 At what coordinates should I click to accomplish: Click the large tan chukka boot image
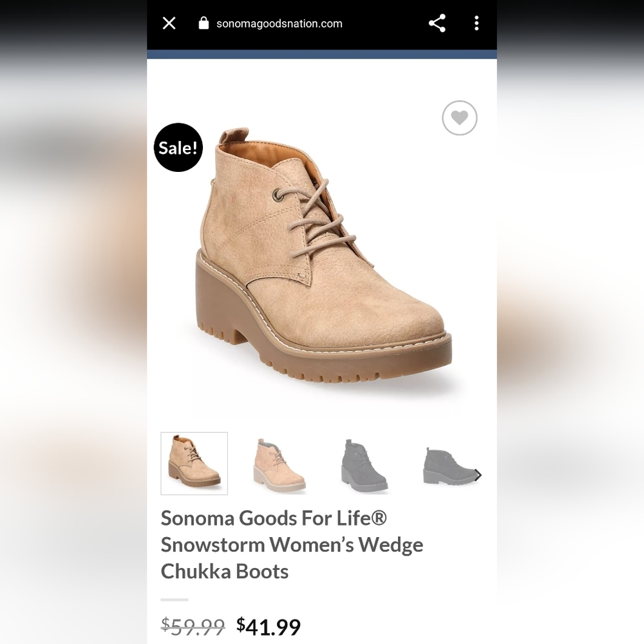[322, 258]
